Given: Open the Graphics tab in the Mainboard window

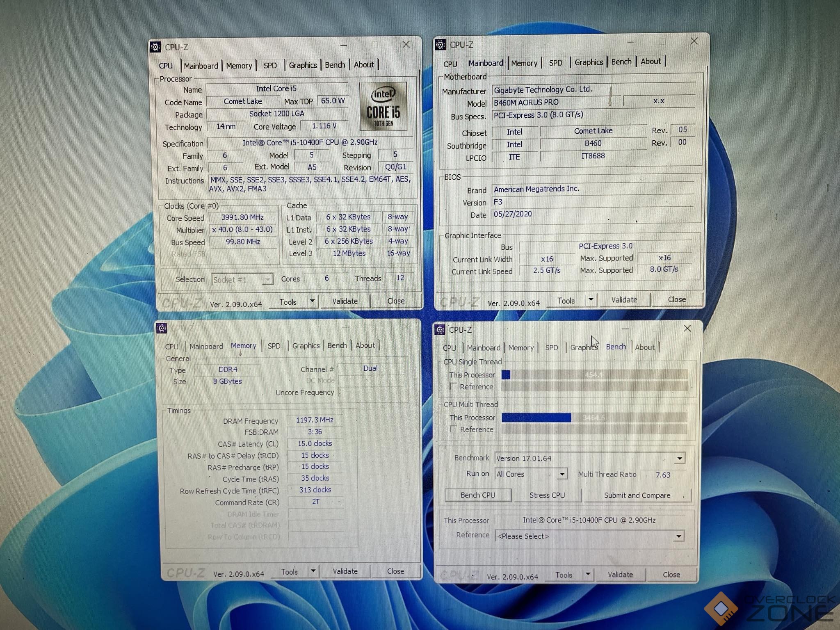Looking at the screenshot, I should click(x=588, y=62).
